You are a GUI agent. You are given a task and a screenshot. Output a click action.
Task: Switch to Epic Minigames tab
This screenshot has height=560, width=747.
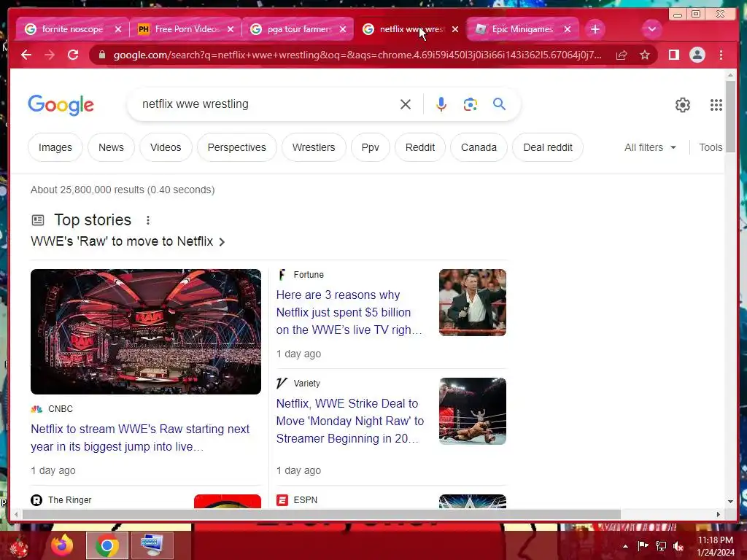[x=522, y=29]
